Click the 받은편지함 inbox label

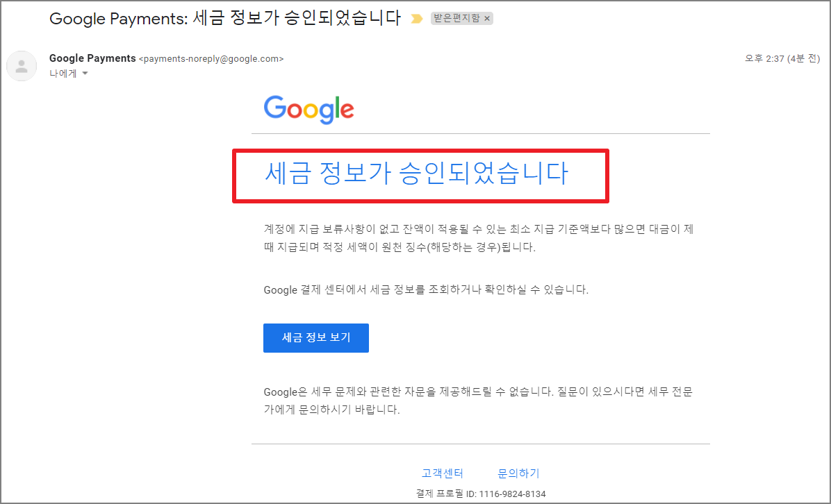pyautogui.click(x=456, y=19)
